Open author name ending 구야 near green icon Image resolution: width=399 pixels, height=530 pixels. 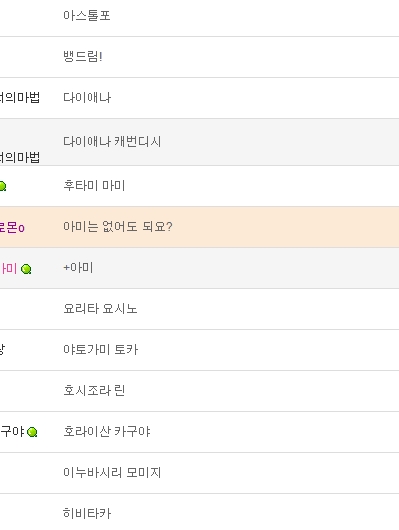12,432
